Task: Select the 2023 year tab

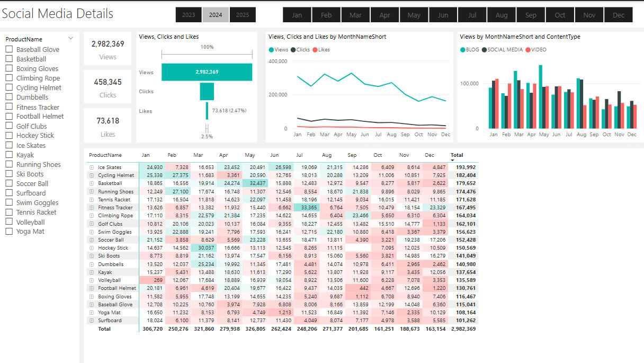Action: (x=189, y=15)
